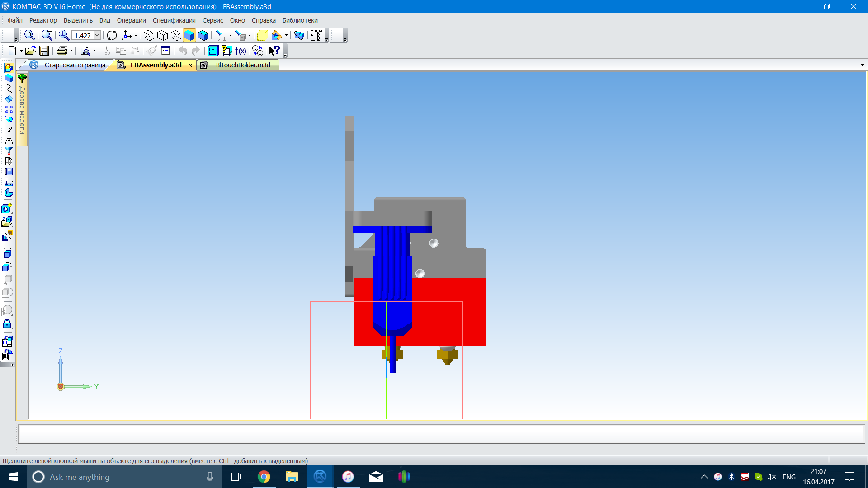Open the Спецификация menu

174,20
